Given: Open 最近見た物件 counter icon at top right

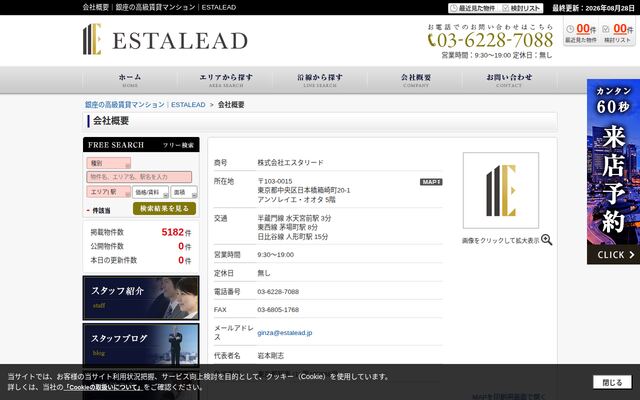Looking at the screenshot, I should (580, 33).
